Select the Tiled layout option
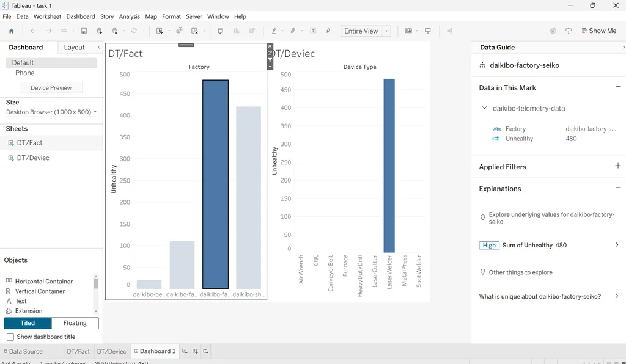 coord(28,323)
